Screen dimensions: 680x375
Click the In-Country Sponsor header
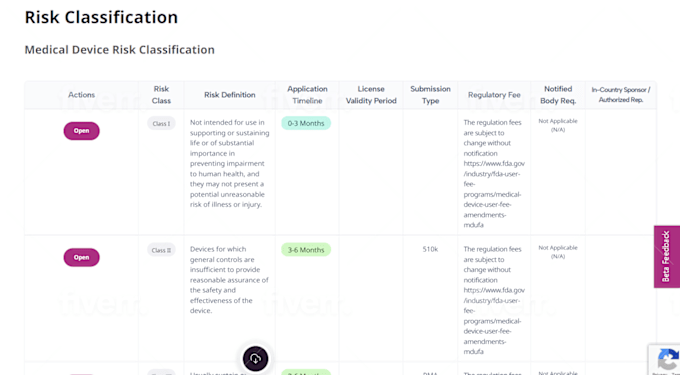(x=621, y=95)
